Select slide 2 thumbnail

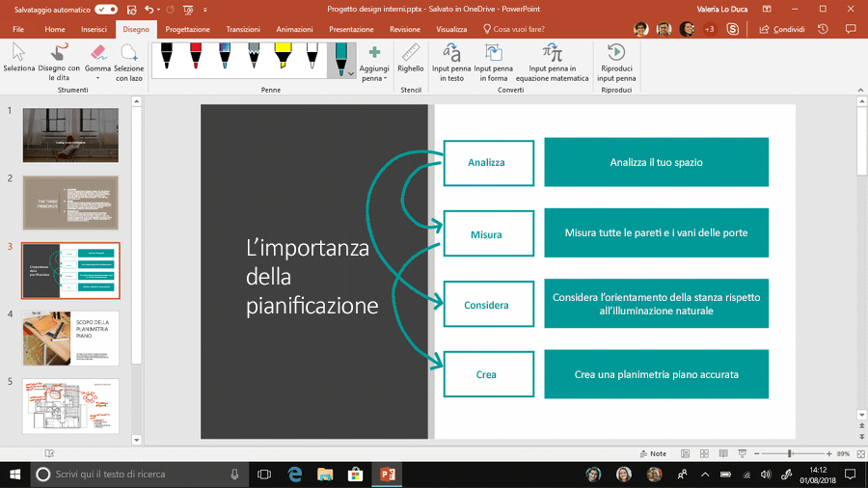pos(70,203)
